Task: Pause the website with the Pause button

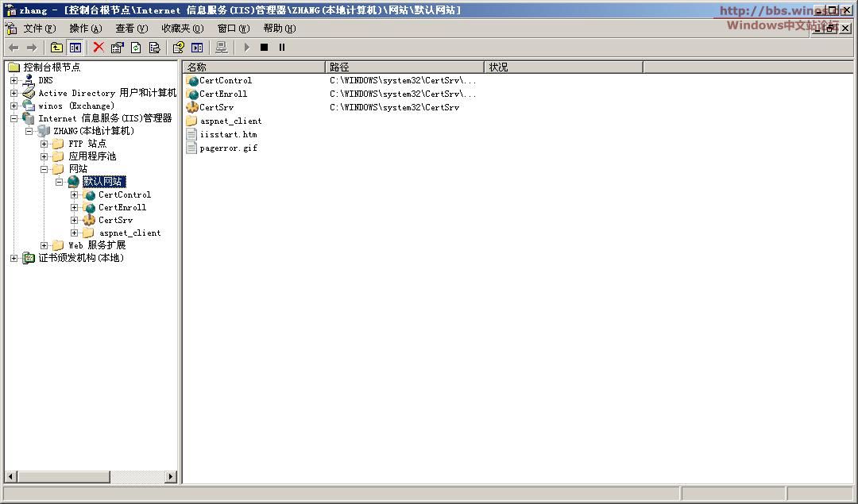Action: [282, 48]
